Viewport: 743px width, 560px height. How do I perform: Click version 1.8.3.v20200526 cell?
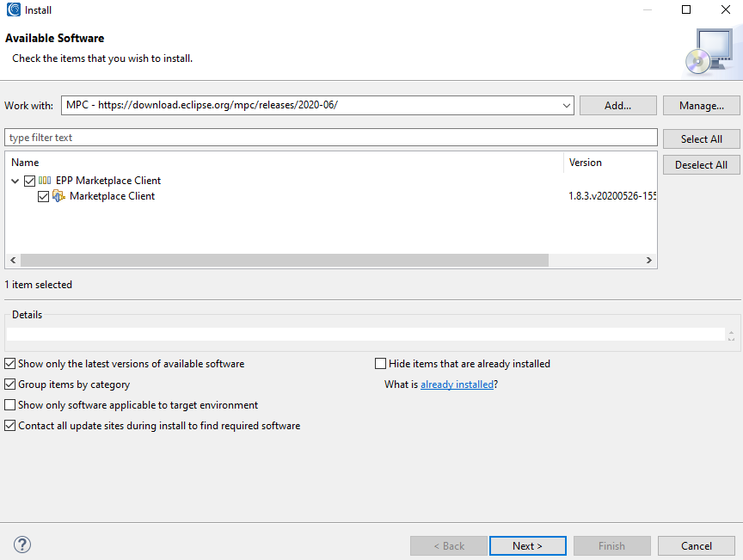[x=612, y=196]
